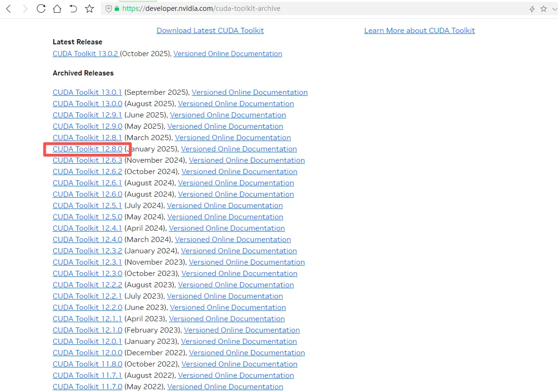558x392 pixels.
Task: Open CUDA Toolkit 12.3.1 link
Action: tap(87, 263)
